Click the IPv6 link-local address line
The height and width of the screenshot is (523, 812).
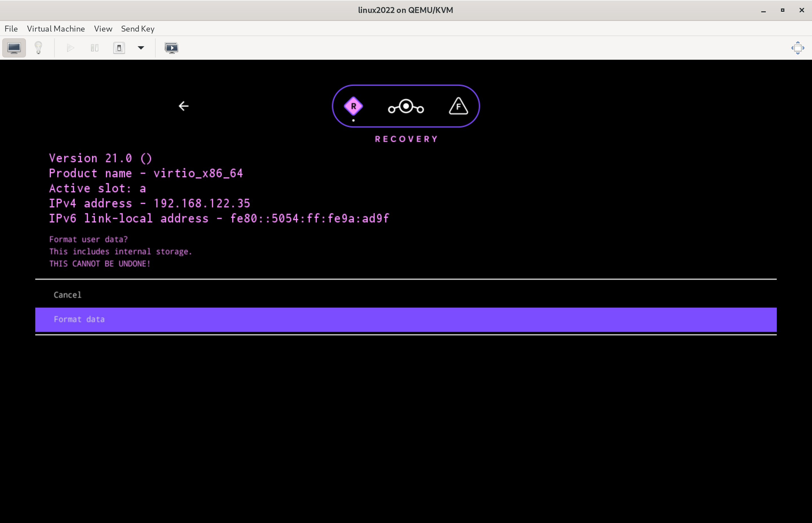(x=219, y=218)
